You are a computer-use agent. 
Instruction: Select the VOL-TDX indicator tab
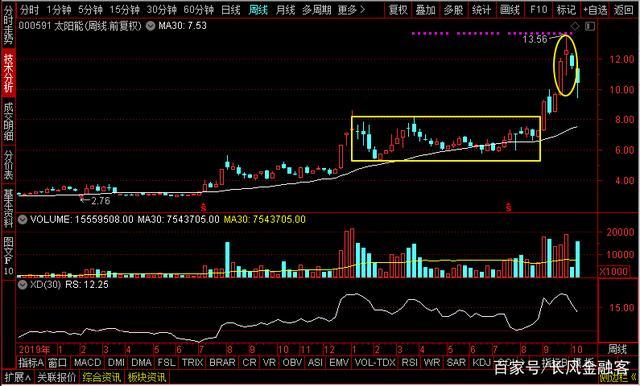click(375, 362)
